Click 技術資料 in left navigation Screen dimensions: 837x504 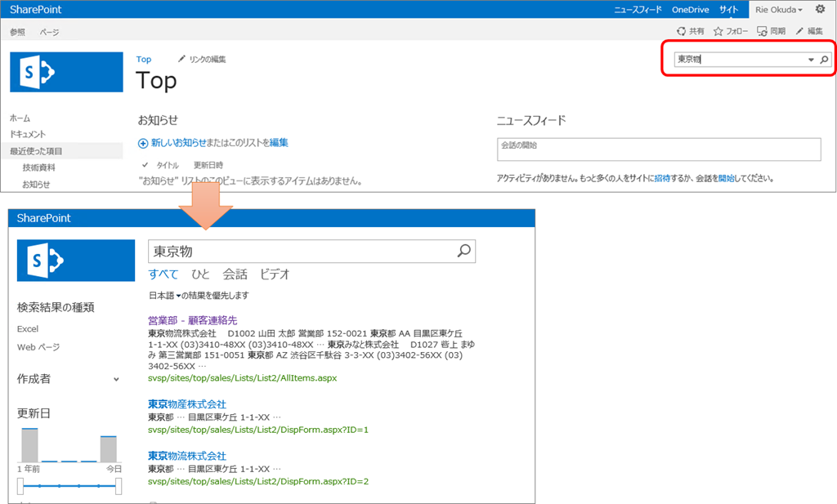39,167
